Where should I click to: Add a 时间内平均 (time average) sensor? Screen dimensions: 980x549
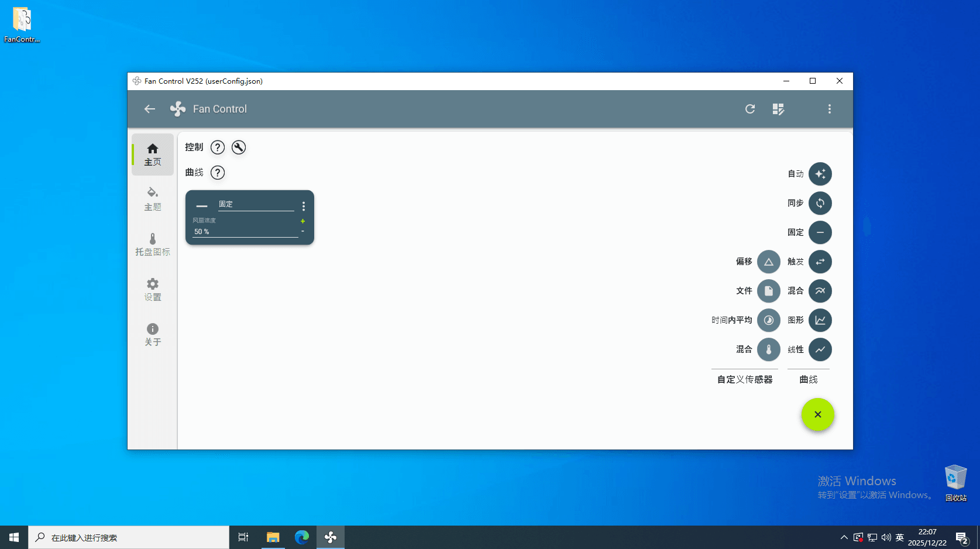(768, 320)
